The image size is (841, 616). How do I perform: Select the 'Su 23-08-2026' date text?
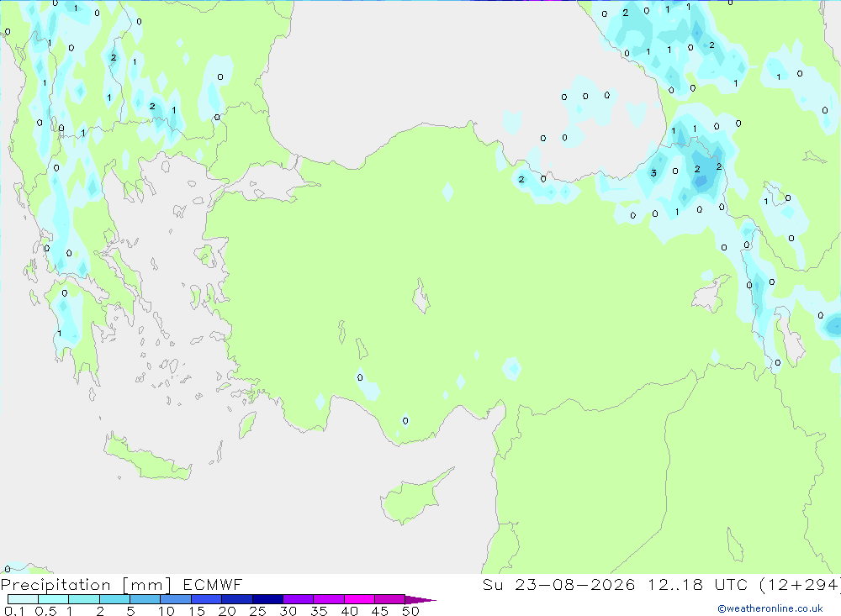click(559, 584)
